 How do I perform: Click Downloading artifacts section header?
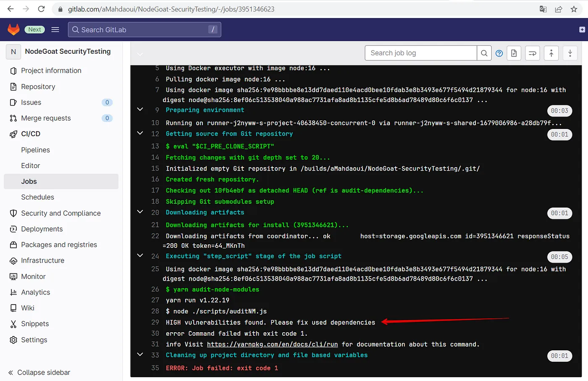pos(205,213)
